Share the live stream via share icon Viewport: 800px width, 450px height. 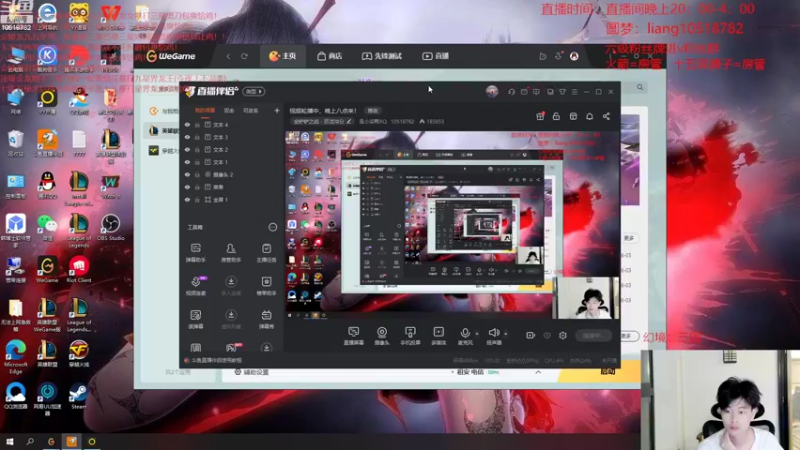tap(606, 116)
